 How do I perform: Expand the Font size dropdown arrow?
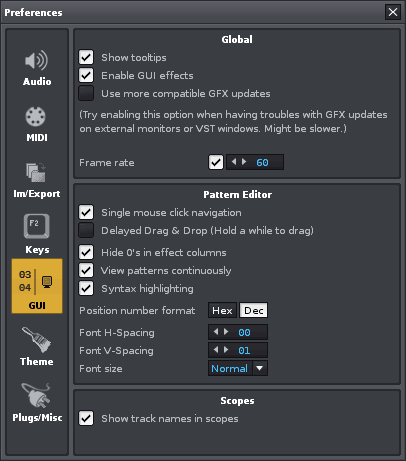pyautogui.click(x=260, y=368)
